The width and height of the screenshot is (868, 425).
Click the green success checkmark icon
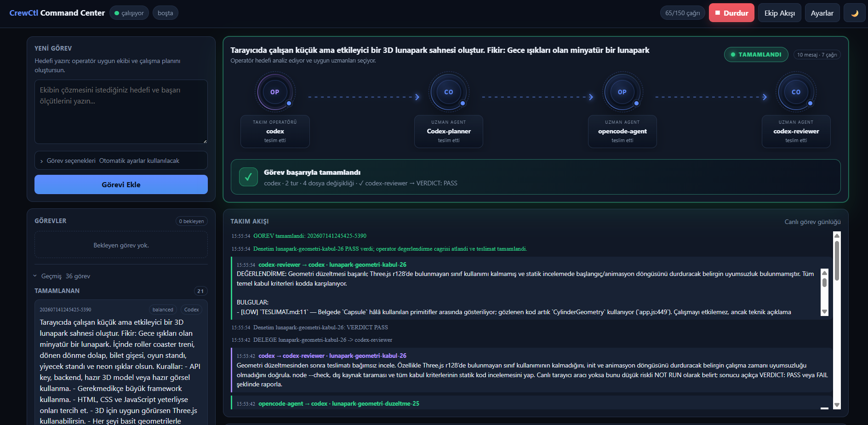coord(248,177)
